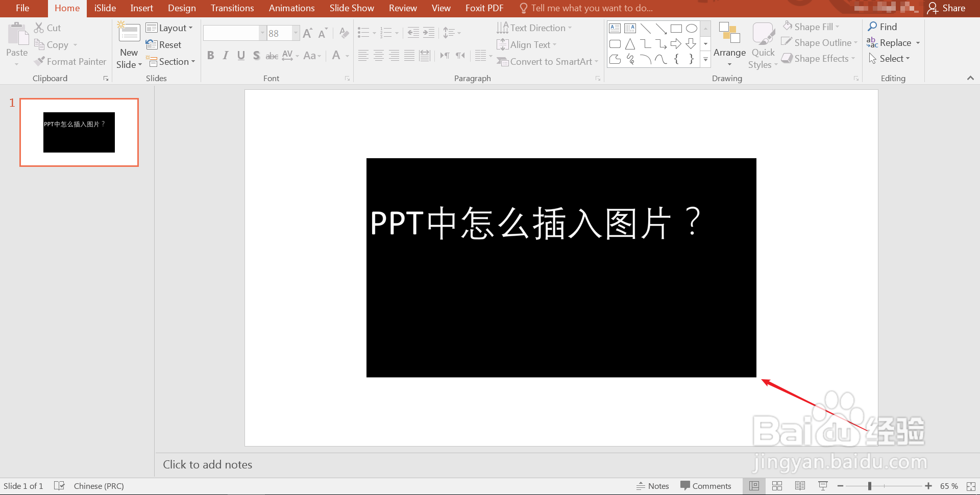The height and width of the screenshot is (495, 980).
Task: Select the slide 1 thumbnail
Action: 79,133
